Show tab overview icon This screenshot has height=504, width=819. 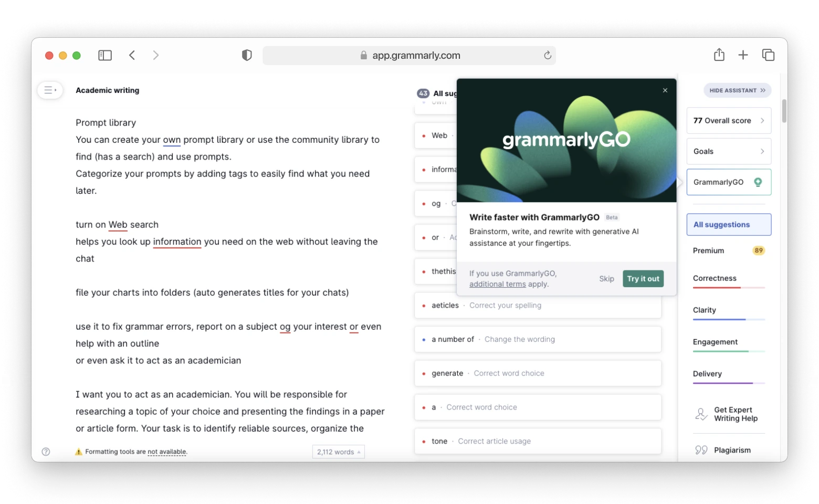click(x=768, y=55)
